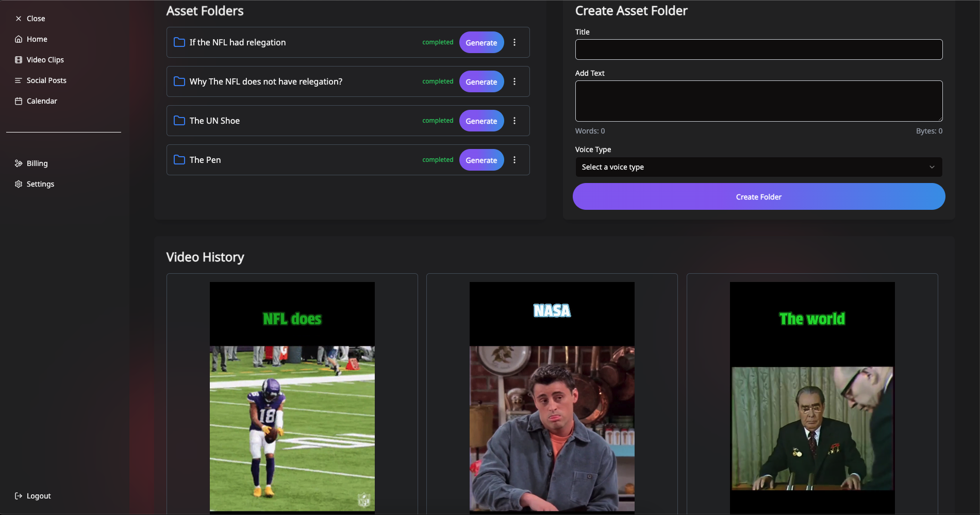The width and height of the screenshot is (980, 515).
Task: Open Home menu item
Action: (37, 39)
